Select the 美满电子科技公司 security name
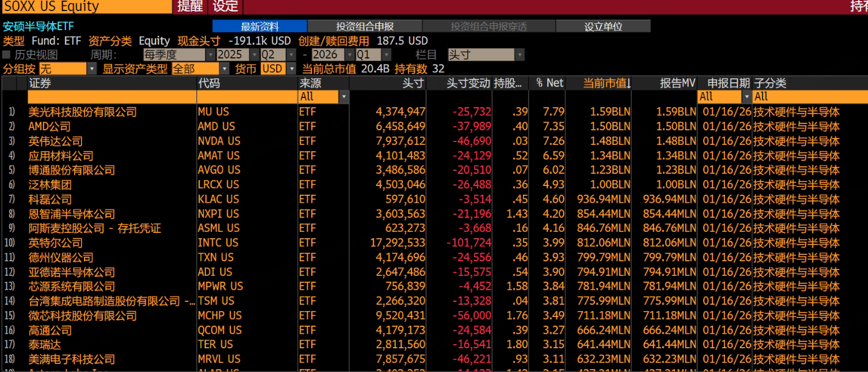 pos(72,359)
